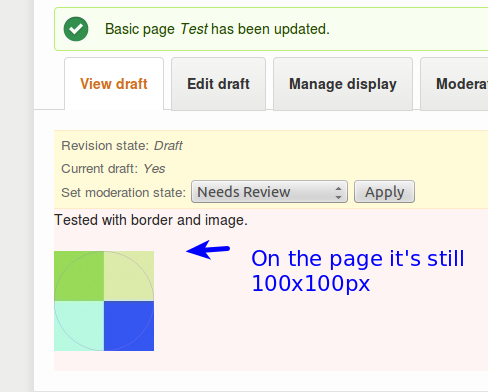Open the View draft tab

(x=114, y=84)
